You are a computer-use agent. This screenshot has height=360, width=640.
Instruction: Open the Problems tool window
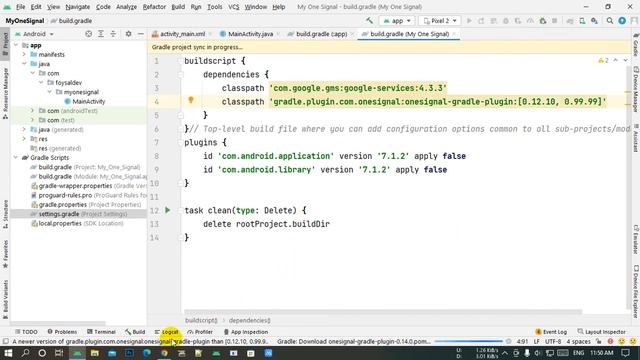point(62,332)
